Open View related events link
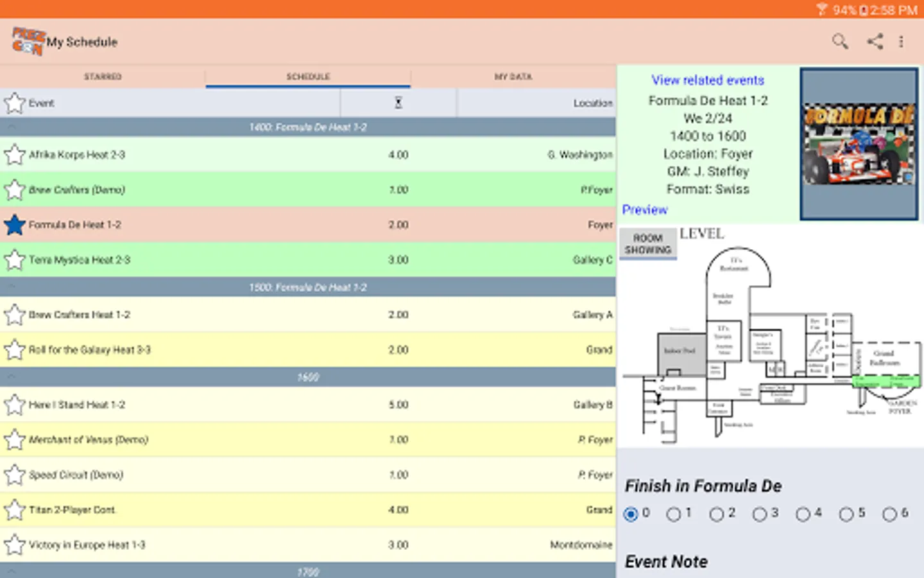 [708, 80]
